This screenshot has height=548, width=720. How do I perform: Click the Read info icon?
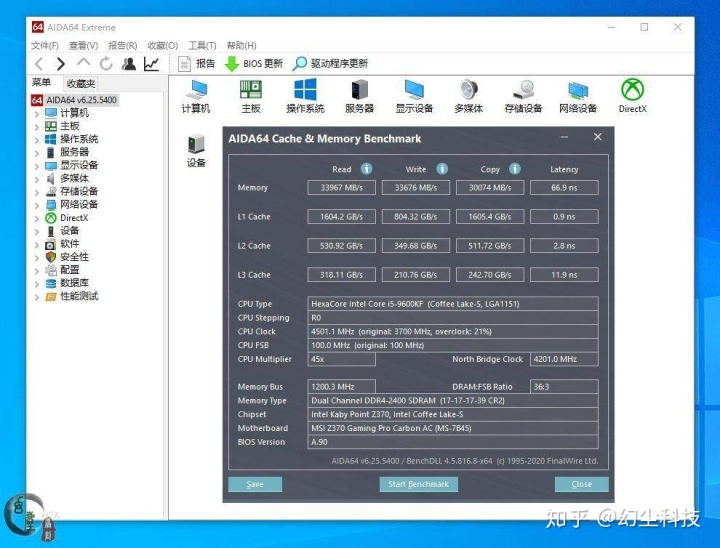click(x=366, y=169)
